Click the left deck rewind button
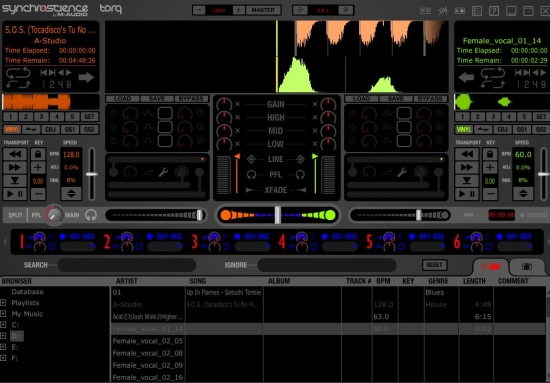This screenshot has width=550, height=383. [15, 154]
